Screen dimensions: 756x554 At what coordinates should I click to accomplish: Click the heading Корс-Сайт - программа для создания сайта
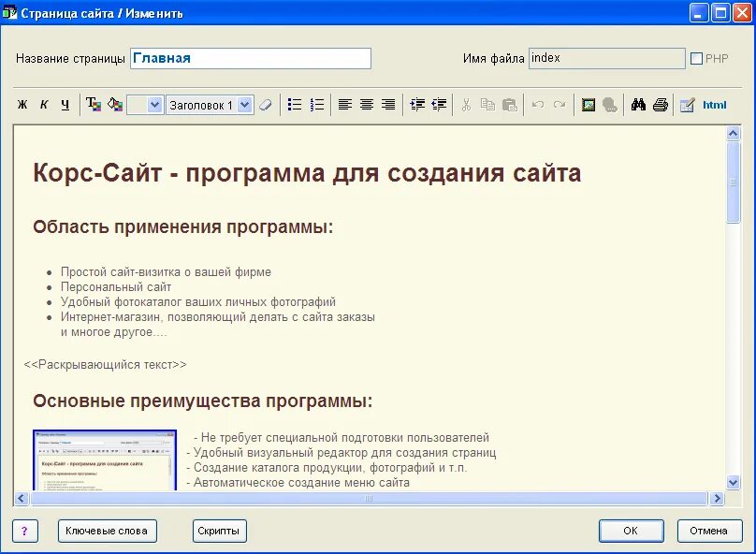[307, 172]
